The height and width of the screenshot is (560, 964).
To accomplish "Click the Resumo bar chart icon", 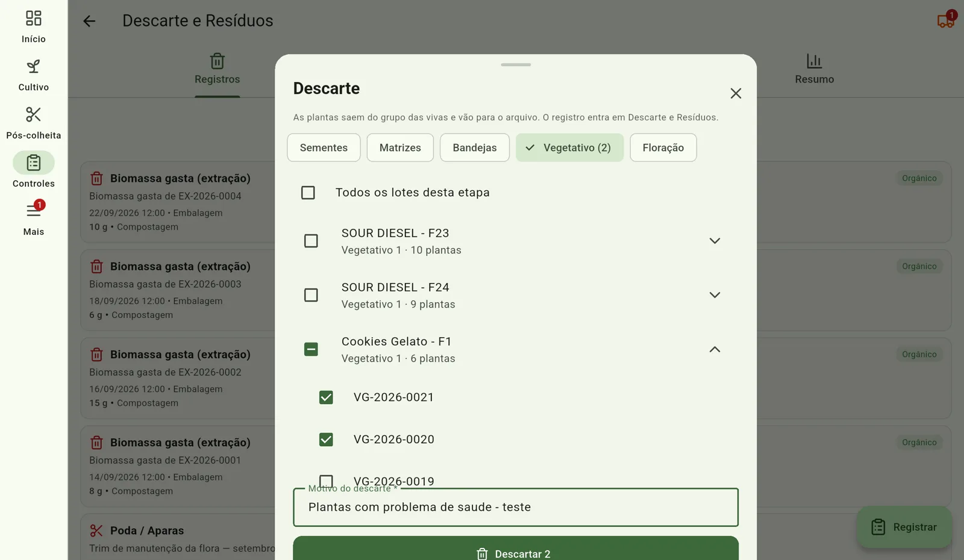I will coord(814,61).
